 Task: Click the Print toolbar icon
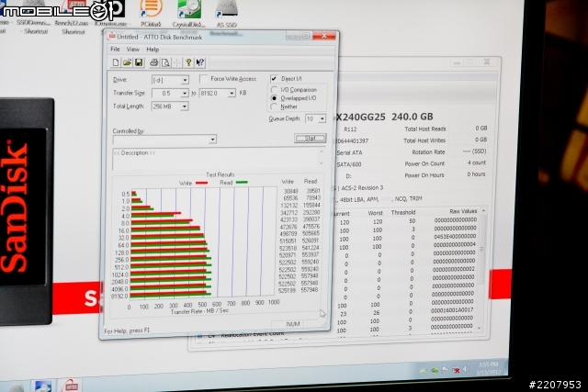(x=153, y=62)
